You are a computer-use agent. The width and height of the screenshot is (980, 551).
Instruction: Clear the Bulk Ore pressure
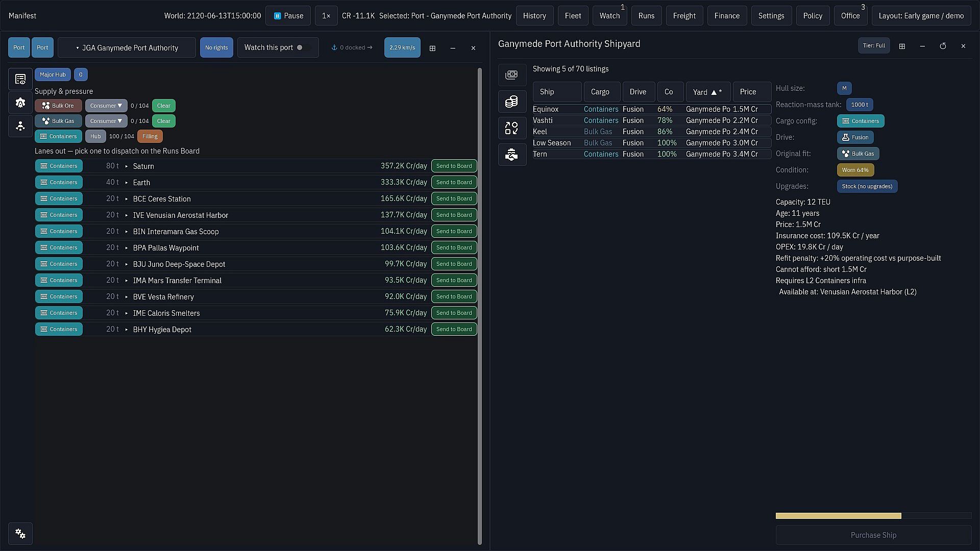click(164, 106)
